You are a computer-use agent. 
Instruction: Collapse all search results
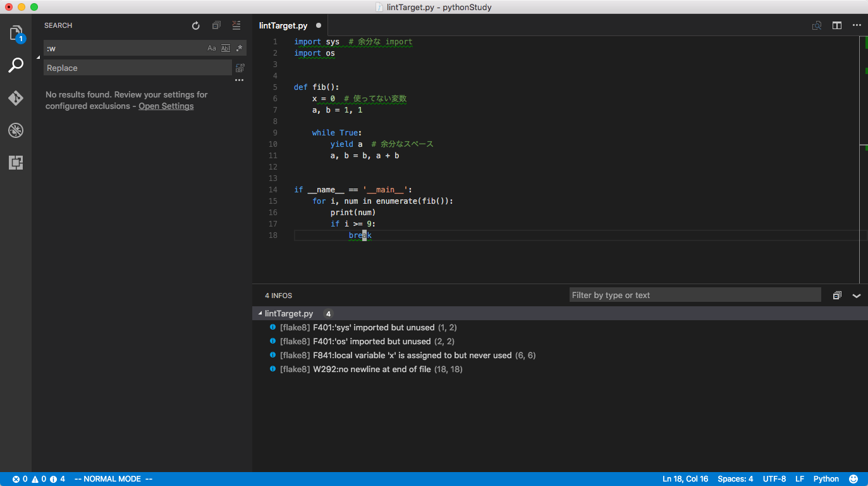point(216,25)
